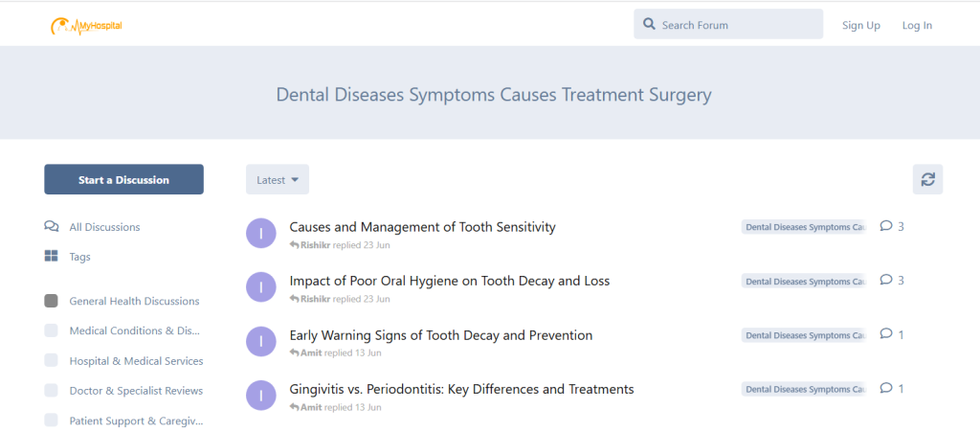
Task: Click avatar beside Early Warning Signs discussion
Action: click(x=261, y=341)
